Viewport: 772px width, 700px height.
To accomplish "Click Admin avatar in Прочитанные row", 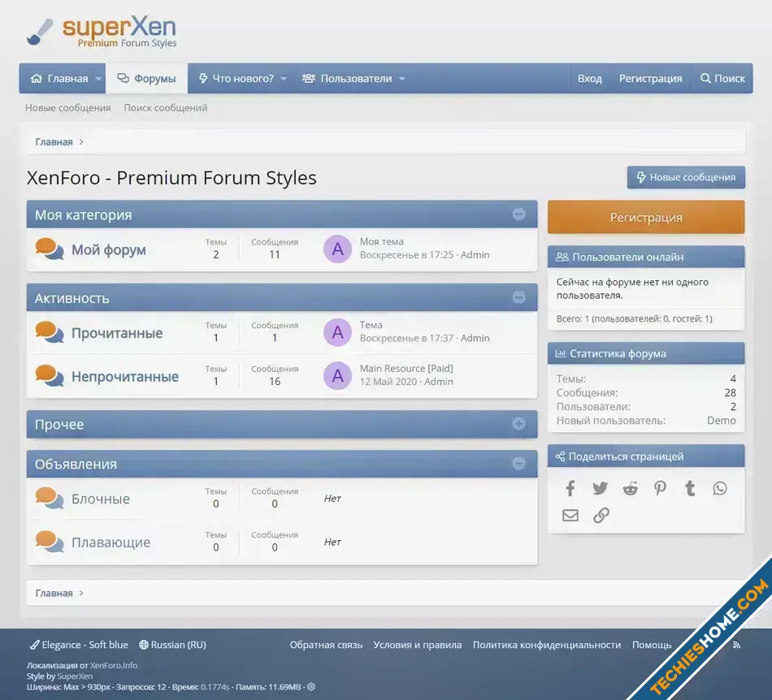I will coord(337,332).
